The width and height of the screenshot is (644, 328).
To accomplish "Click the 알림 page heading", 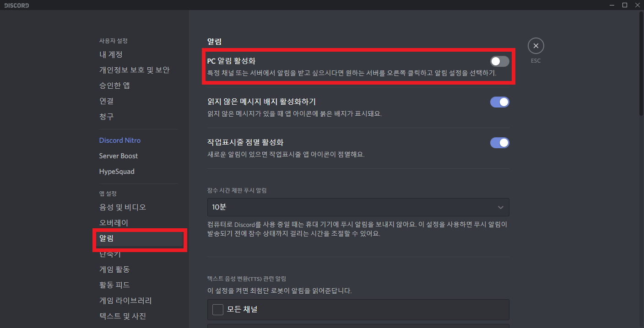I will pos(214,42).
